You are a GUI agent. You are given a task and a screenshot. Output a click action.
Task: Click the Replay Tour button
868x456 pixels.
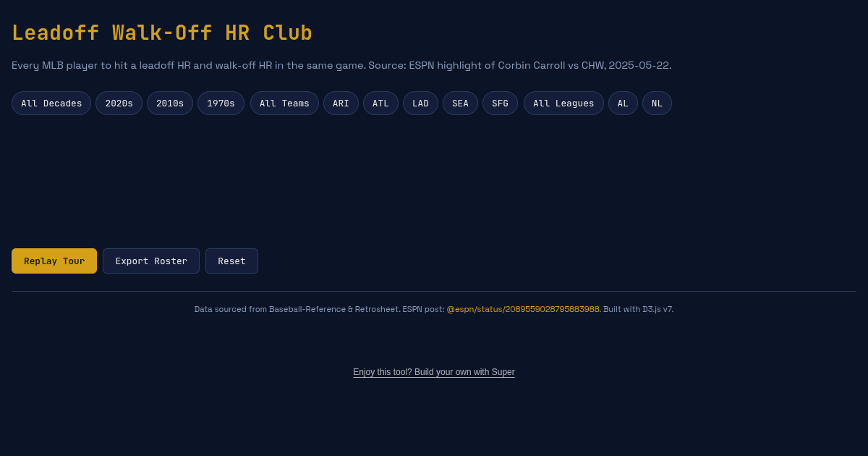[54, 261]
